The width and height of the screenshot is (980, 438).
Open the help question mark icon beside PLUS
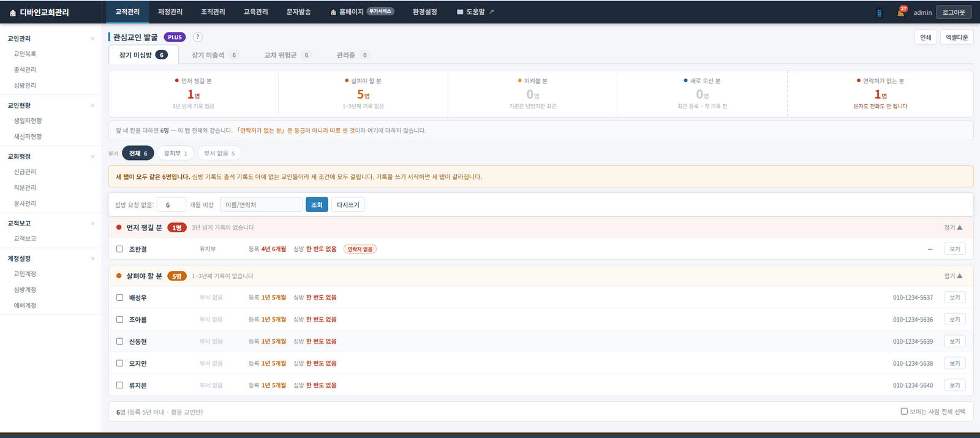[x=198, y=37]
